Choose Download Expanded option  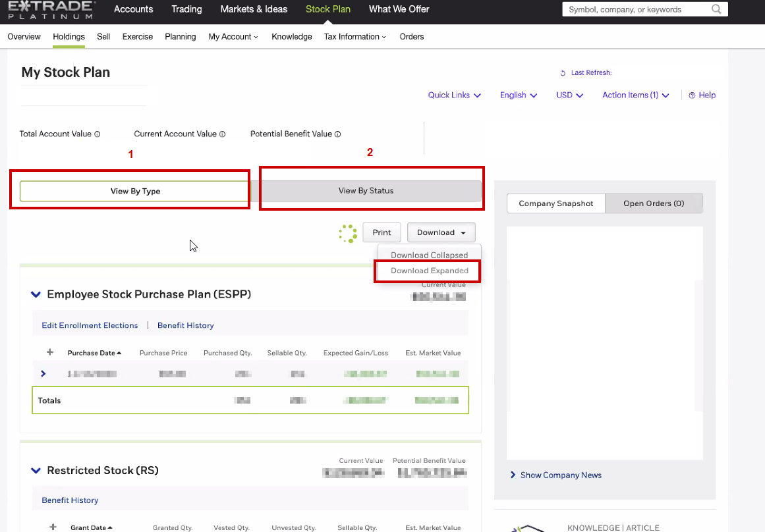(x=429, y=271)
